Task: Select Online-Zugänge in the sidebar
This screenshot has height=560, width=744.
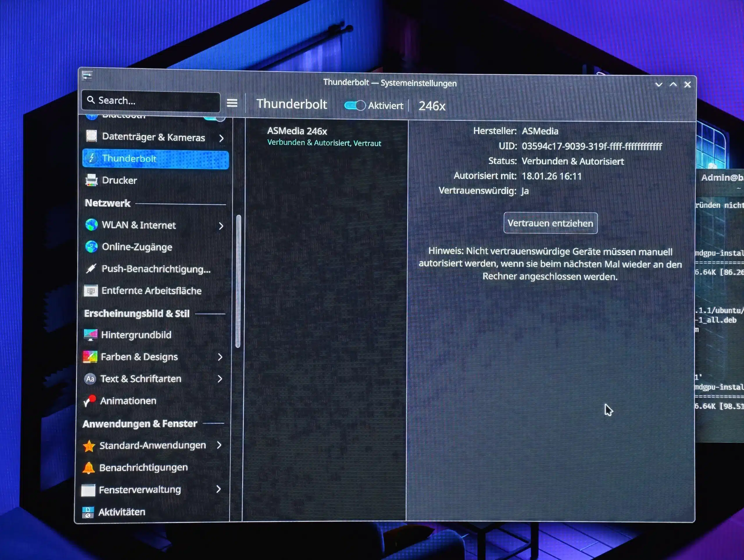Action: click(137, 247)
